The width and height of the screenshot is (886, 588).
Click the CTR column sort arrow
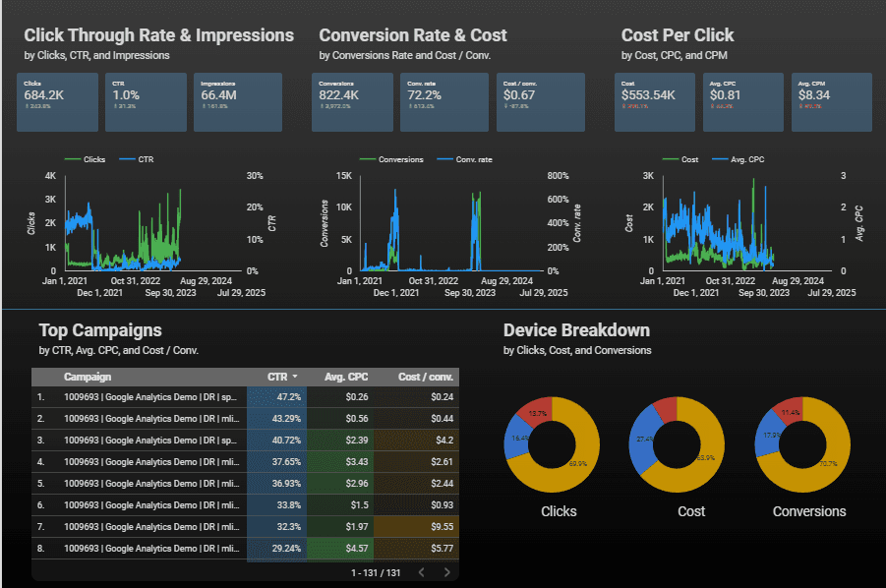click(x=294, y=377)
